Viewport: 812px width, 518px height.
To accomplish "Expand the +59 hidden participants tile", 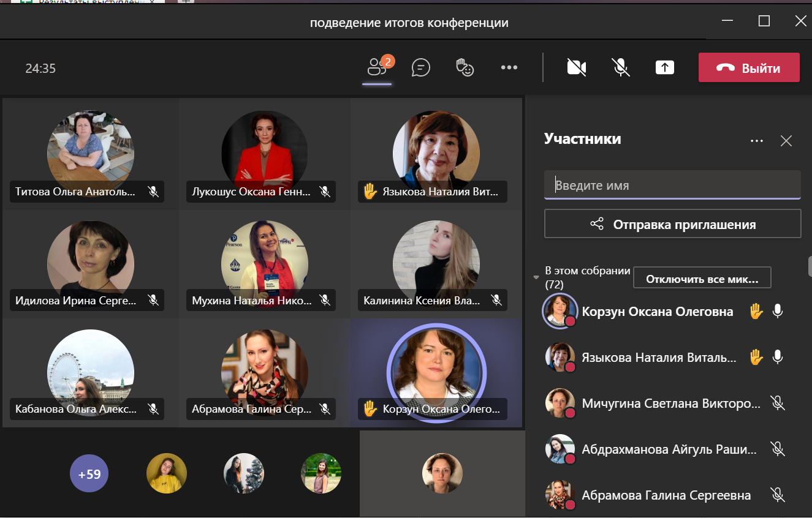I will point(89,473).
